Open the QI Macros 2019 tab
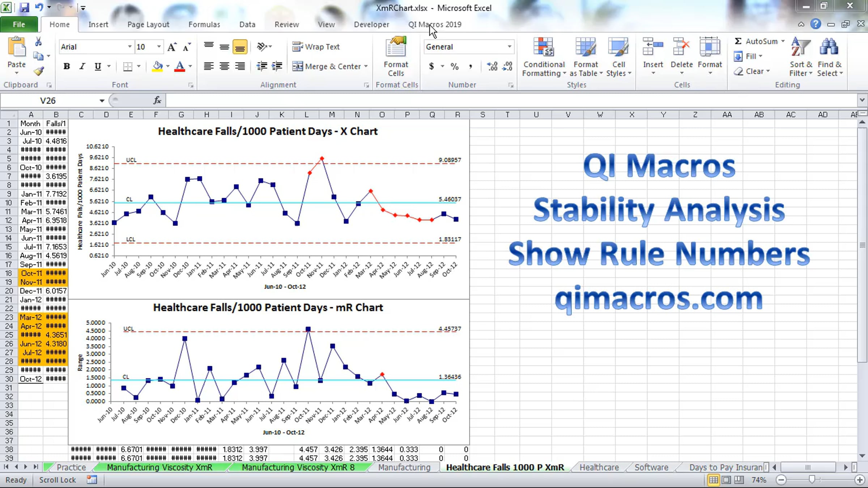 (435, 25)
